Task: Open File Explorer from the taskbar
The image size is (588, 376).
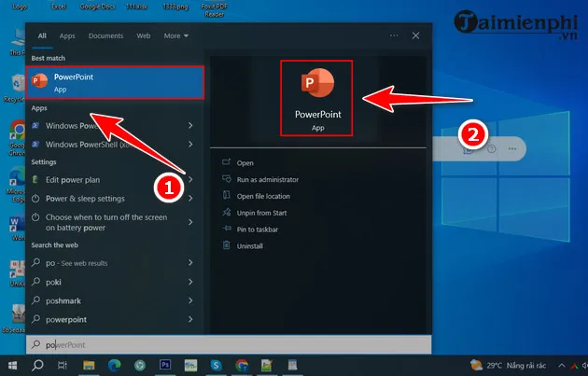Action: pyautogui.click(x=89, y=365)
